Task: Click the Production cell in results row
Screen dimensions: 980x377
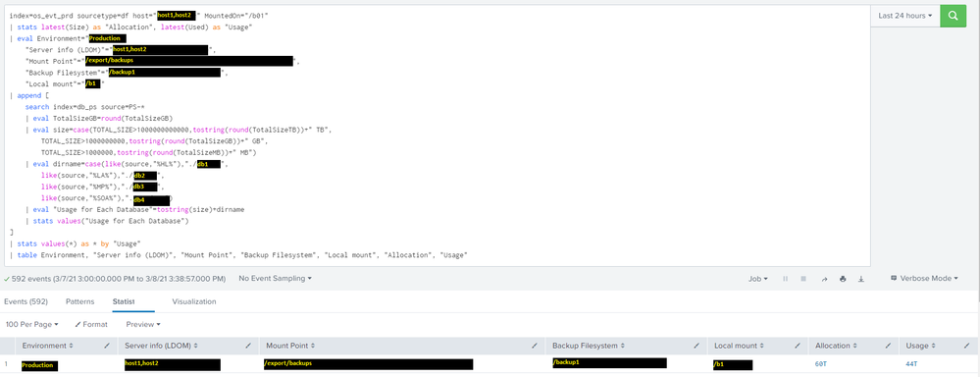Action: [39, 365]
